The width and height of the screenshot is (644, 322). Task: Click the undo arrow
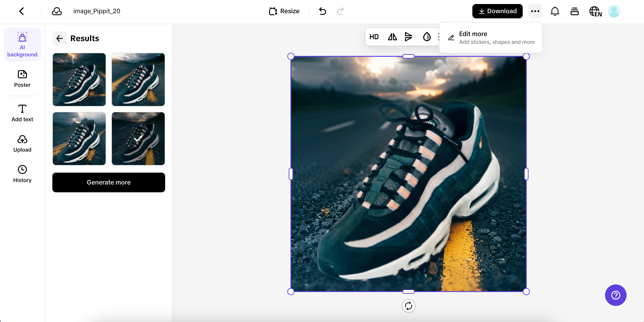(322, 11)
